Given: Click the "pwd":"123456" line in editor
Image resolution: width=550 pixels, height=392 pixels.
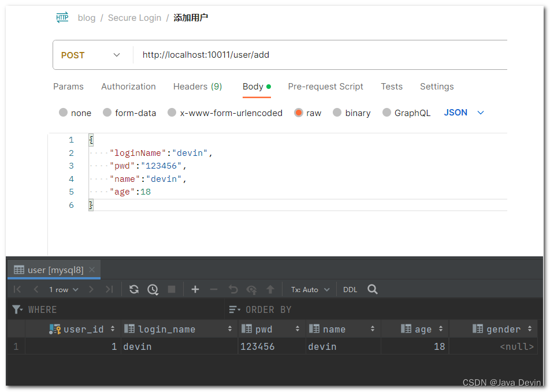Looking at the screenshot, I should click(x=148, y=166).
